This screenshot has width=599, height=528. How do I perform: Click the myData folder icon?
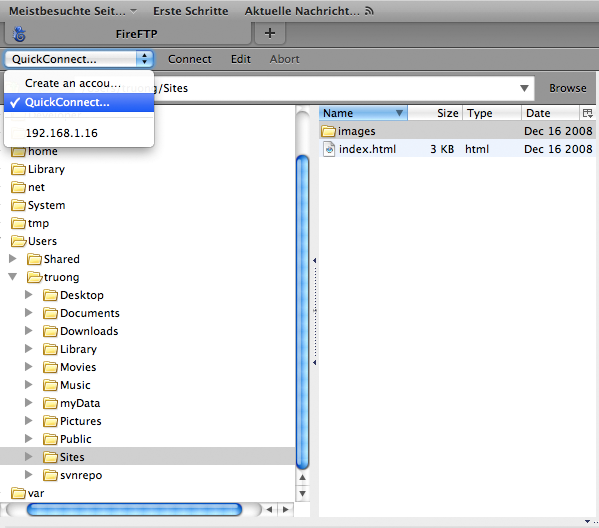(50, 403)
